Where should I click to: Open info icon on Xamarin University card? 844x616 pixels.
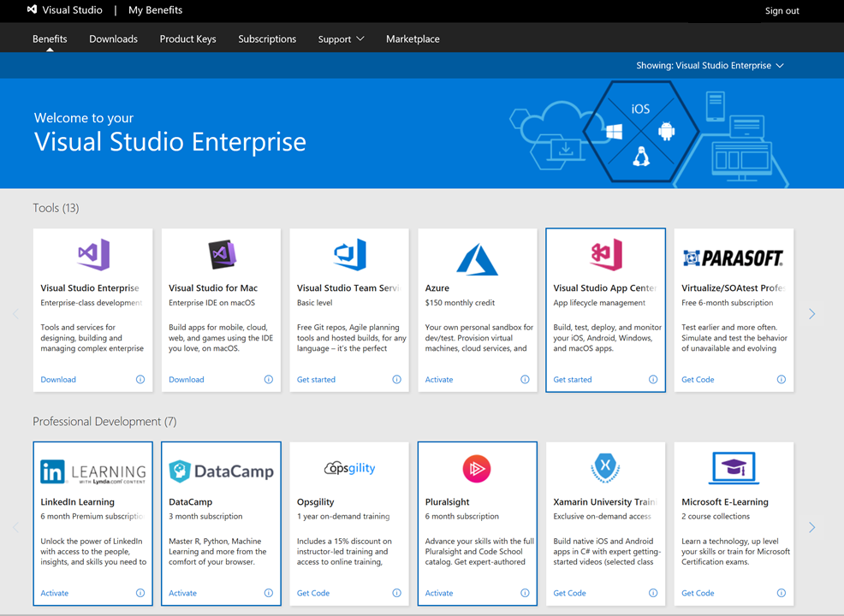[653, 593]
